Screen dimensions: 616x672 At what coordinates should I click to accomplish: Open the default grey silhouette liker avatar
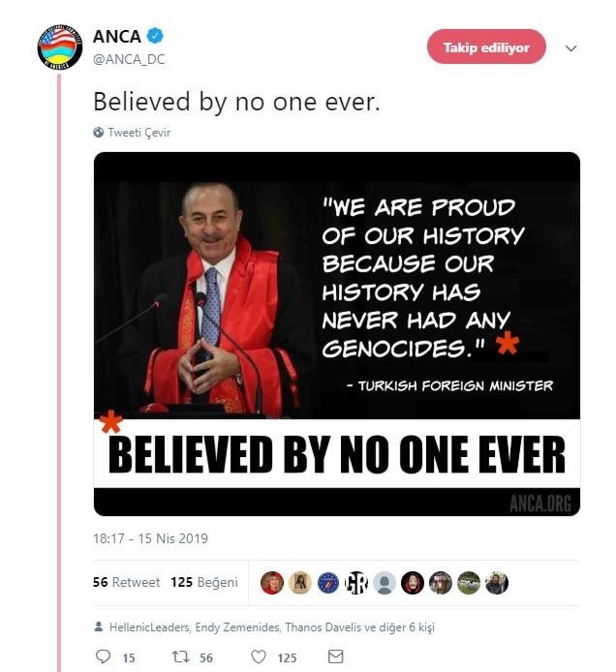coord(385,582)
